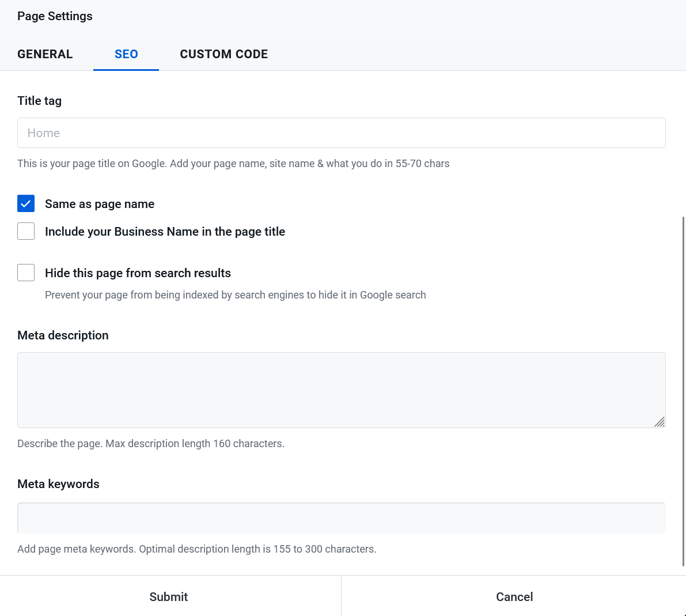The width and height of the screenshot is (686, 616).
Task: Click the vertical scrollbar on the right
Action: click(684, 392)
